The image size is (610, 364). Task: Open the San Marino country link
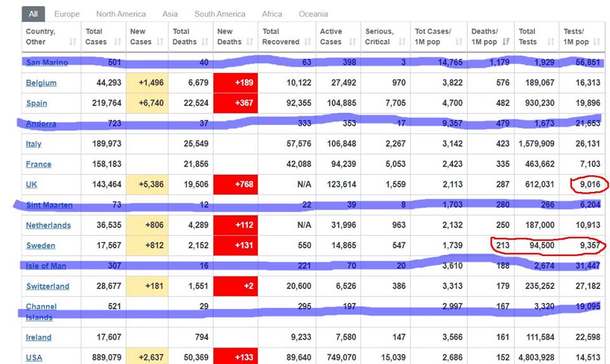click(x=47, y=62)
